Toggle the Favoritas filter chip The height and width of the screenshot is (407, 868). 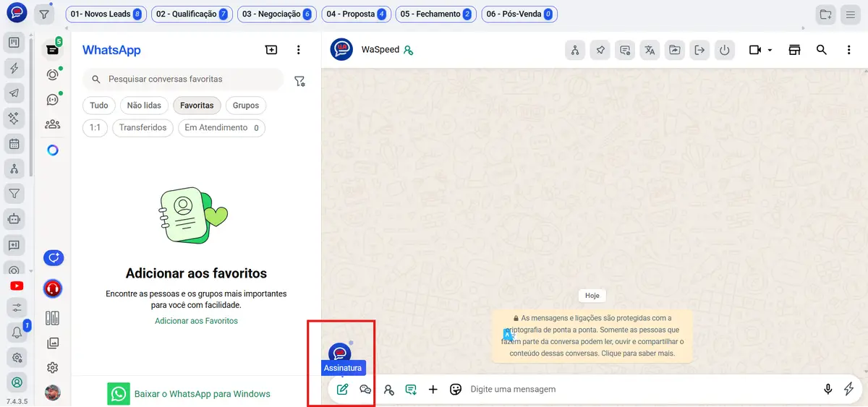[197, 106]
